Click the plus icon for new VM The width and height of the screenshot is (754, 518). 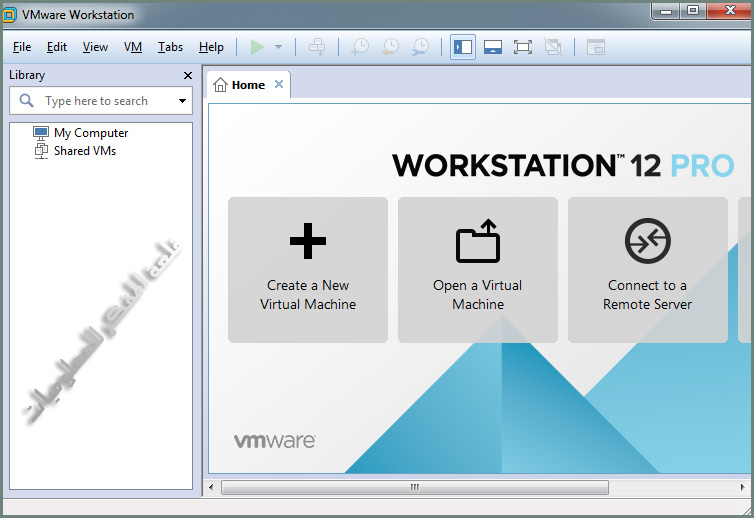(308, 240)
